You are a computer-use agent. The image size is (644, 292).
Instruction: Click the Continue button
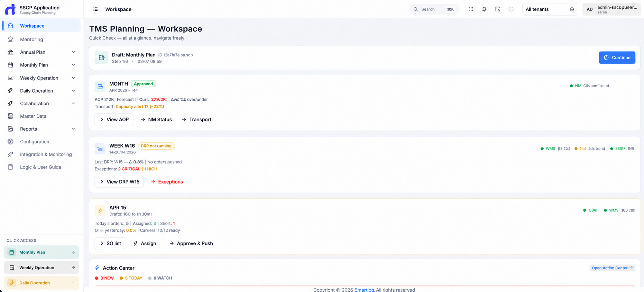tap(617, 58)
